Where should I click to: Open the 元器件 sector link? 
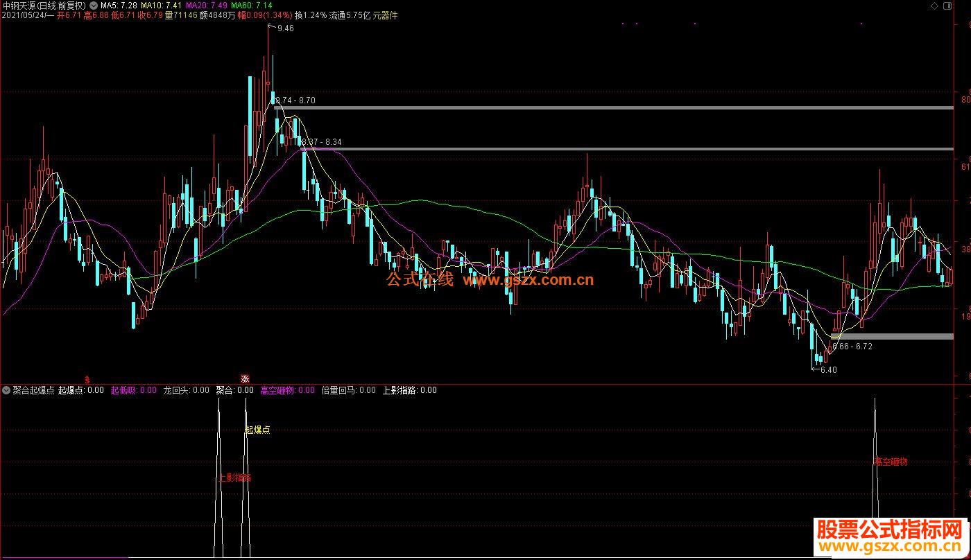[x=385, y=15]
